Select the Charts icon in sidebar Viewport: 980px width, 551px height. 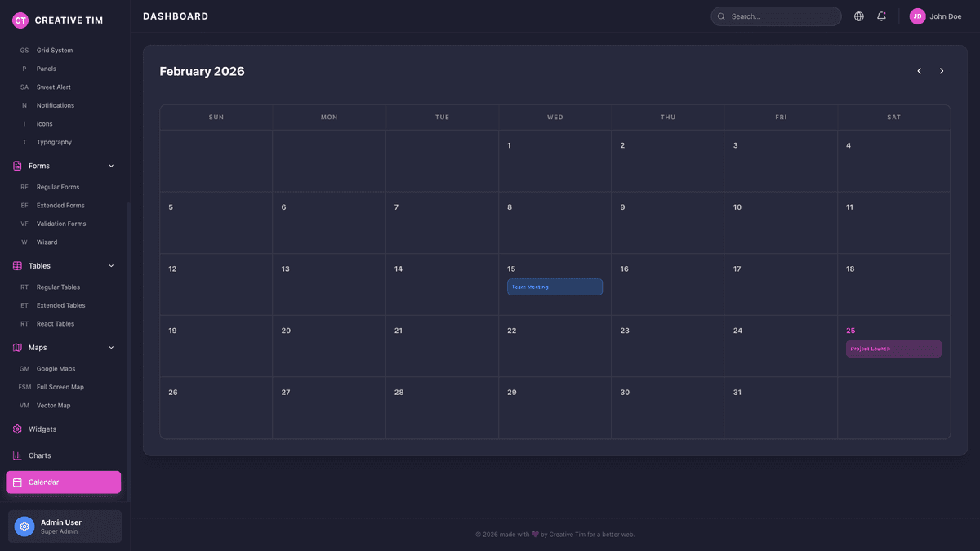[16, 455]
